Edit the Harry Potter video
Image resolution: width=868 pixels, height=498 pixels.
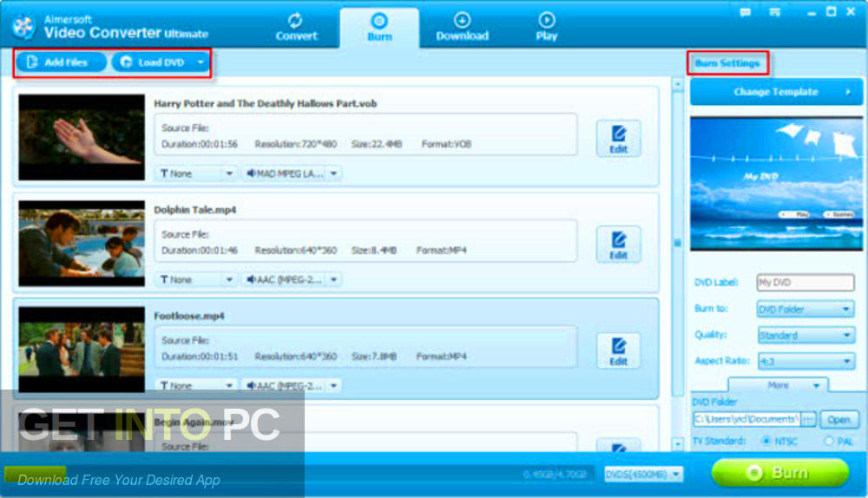tap(618, 138)
